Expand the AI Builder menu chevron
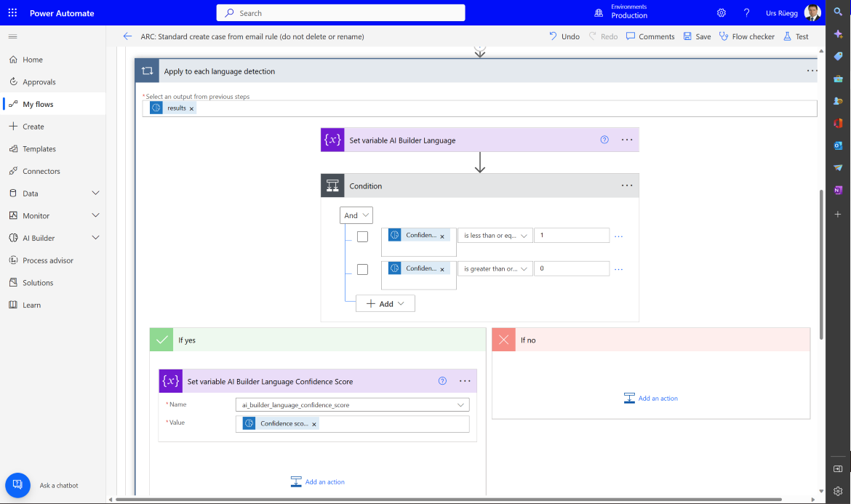The width and height of the screenshot is (851, 504). (x=95, y=238)
